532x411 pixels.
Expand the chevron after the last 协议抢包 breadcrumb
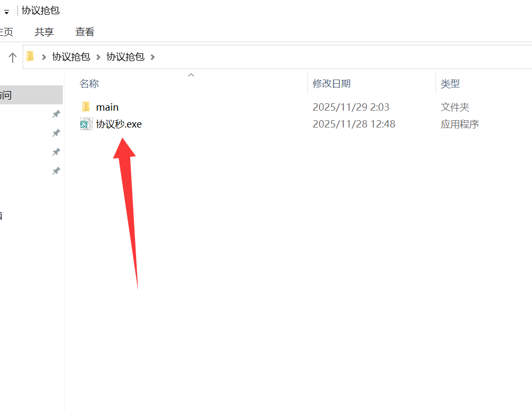pyautogui.click(x=153, y=57)
